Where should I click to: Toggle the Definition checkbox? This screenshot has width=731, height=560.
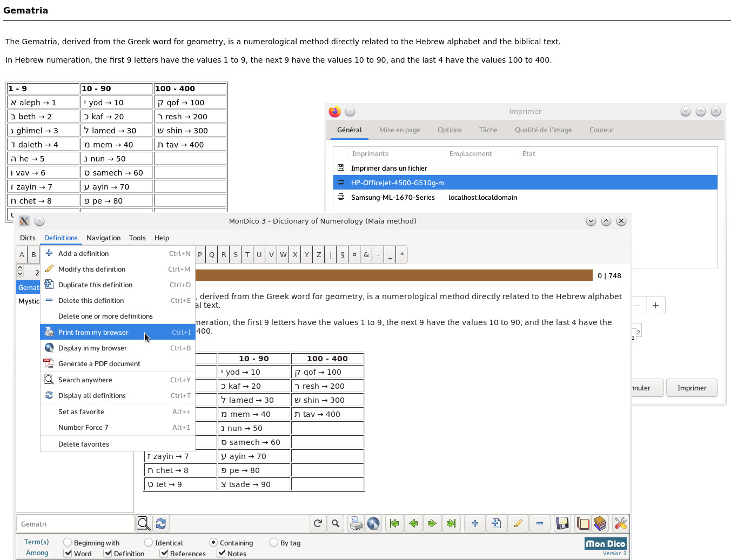point(108,553)
